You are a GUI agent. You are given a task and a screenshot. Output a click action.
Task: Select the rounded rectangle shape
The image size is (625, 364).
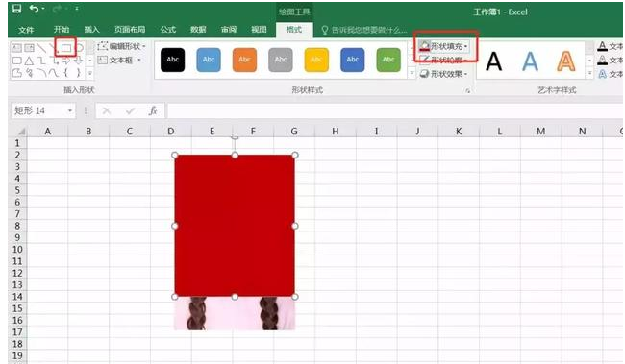coord(16,61)
